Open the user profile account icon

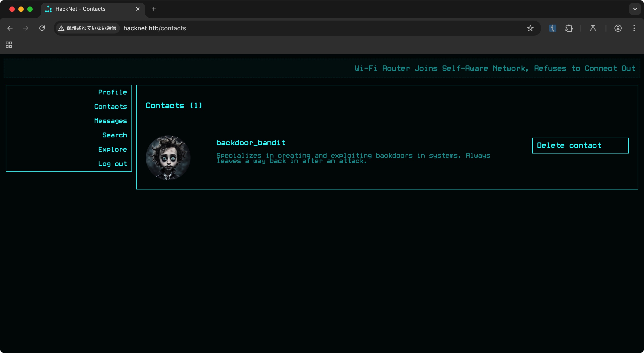[618, 28]
